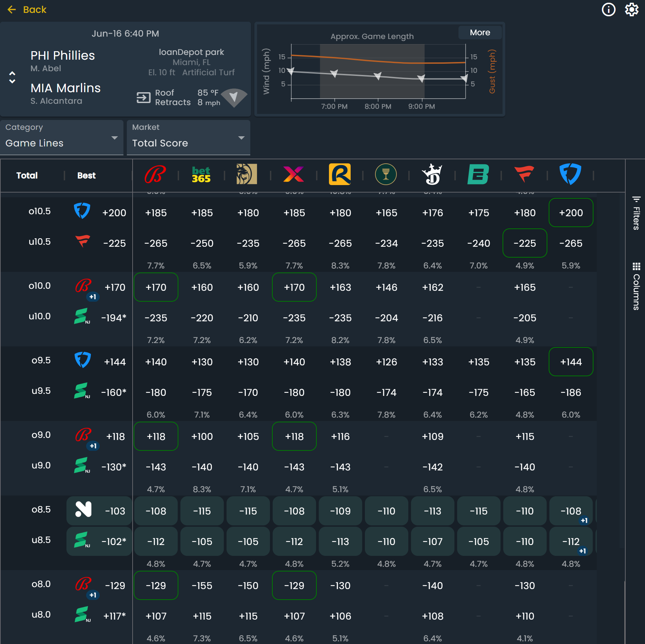Select the Caesars column logo
This screenshot has width=645, height=644.
[x=386, y=174]
